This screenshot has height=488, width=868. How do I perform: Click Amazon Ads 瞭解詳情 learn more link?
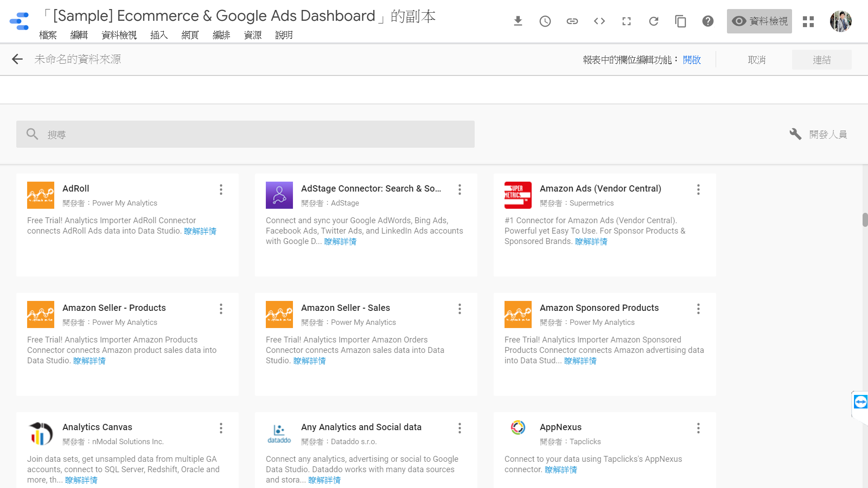591,241
